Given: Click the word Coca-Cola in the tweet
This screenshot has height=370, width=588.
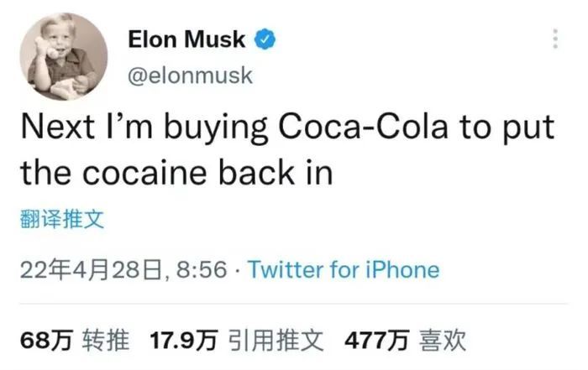Looking at the screenshot, I should [x=363, y=127].
